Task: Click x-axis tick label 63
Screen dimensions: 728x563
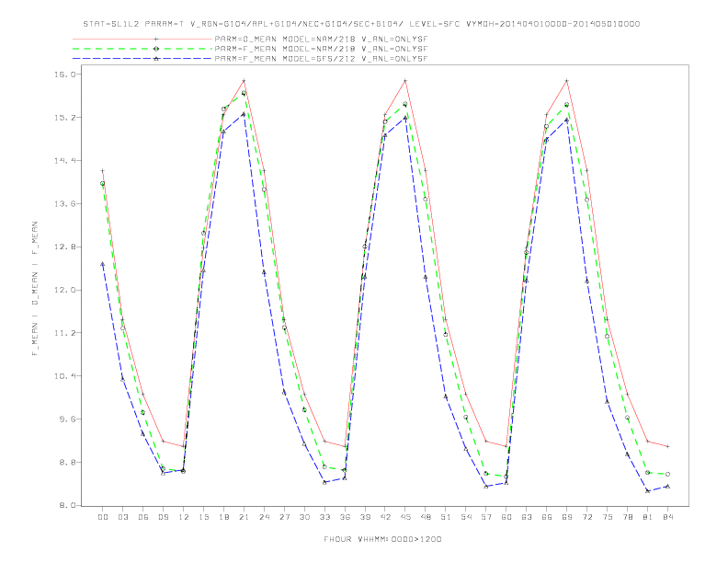Action: pos(527,517)
